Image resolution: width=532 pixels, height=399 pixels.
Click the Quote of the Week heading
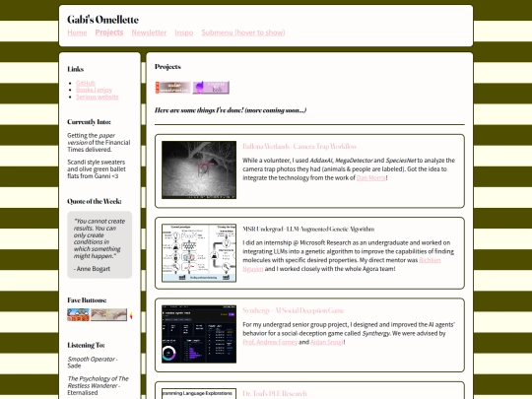pos(95,201)
